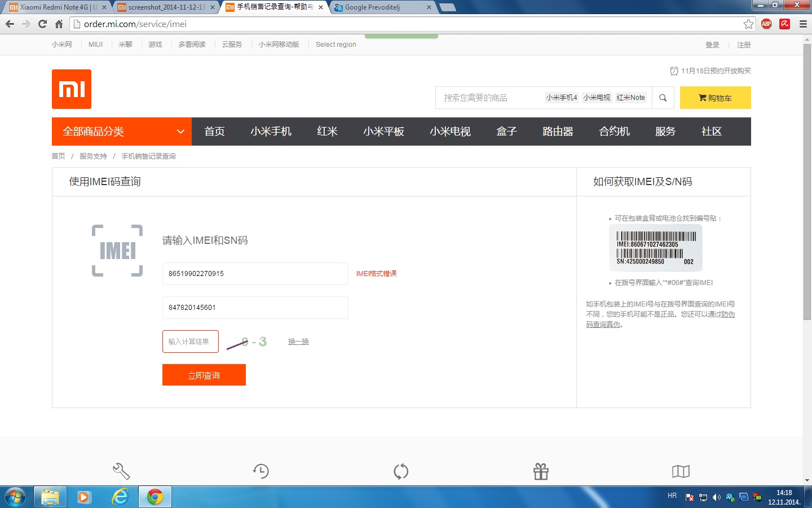
Task: Open the 红米 nav item
Action: [x=327, y=132]
